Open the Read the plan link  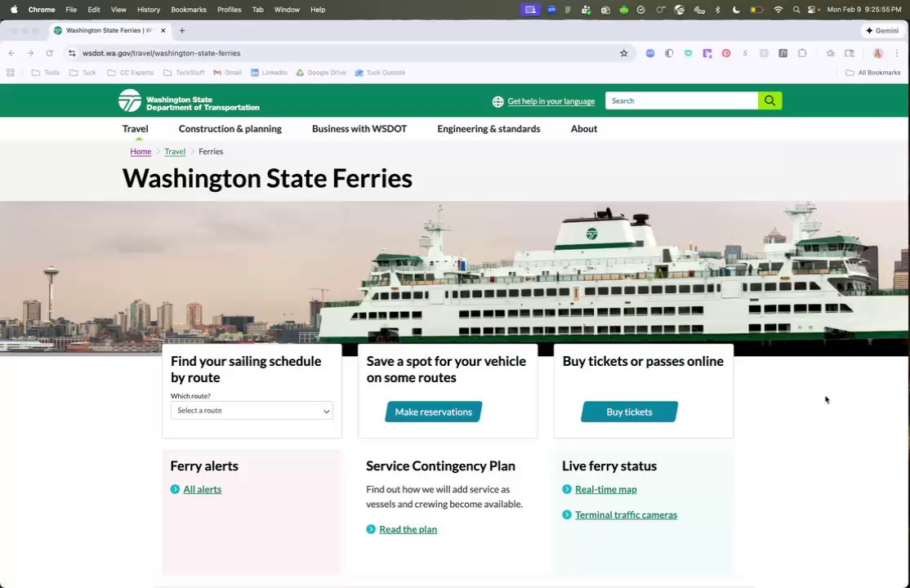(x=408, y=529)
